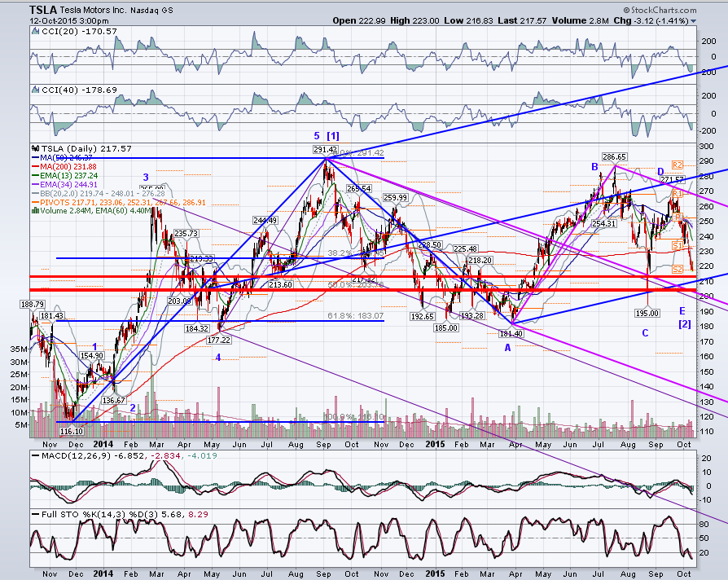Click the 254.31 price label
Image resolution: width=728 pixels, height=580 pixels.
pyautogui.click(x=603, y=223)
